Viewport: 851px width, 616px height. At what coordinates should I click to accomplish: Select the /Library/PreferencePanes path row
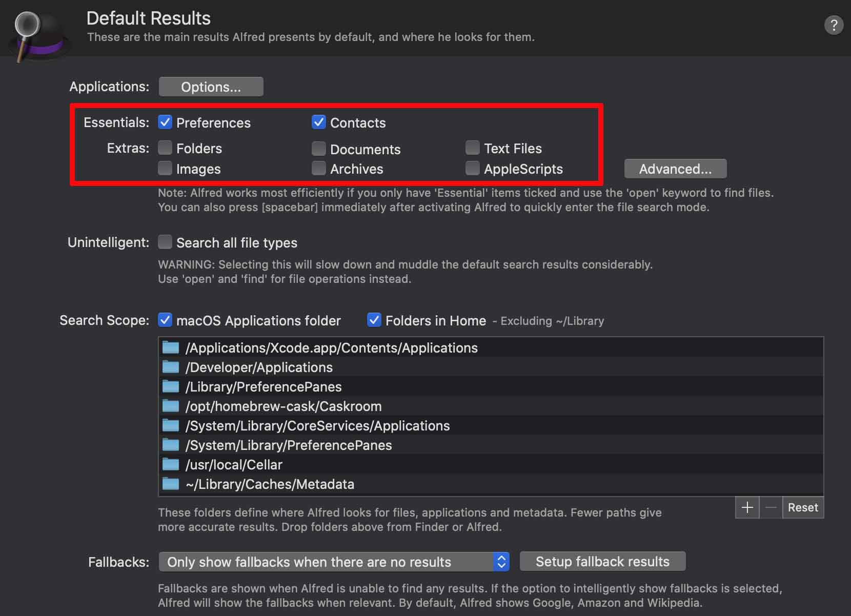(491, 386)
